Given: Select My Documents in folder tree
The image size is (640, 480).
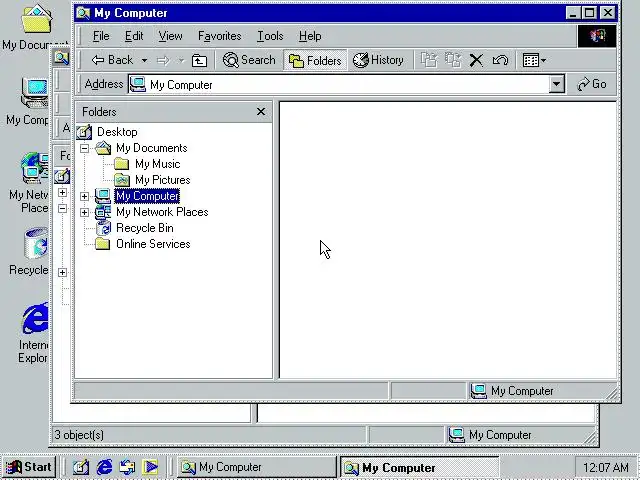Looking at the screenshot, I should (151, 148).
